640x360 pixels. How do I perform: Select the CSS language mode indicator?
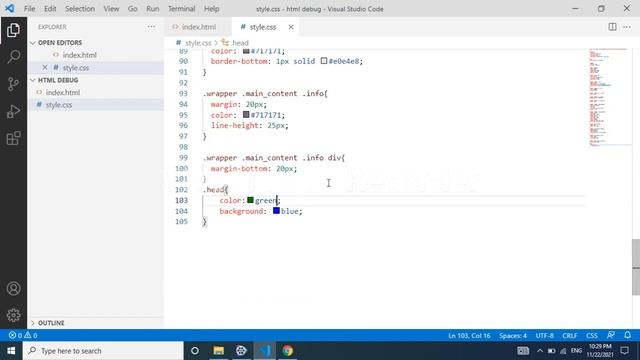(592, 336)
